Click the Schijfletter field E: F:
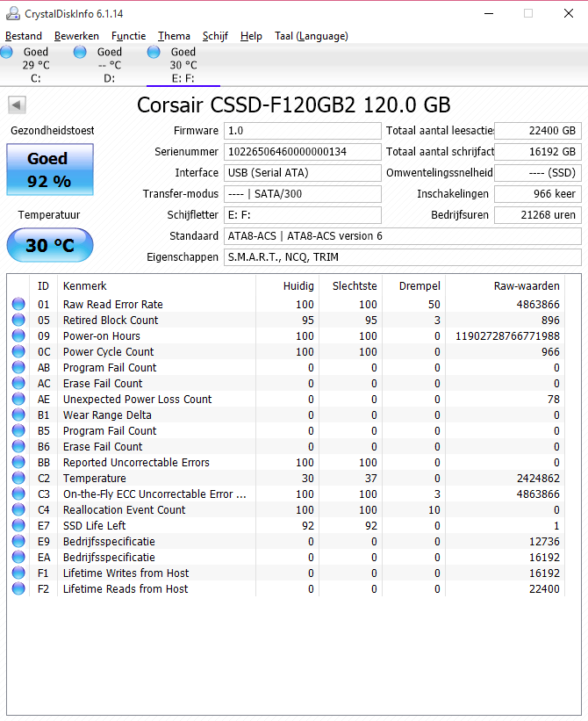 [x=302, y=215]
